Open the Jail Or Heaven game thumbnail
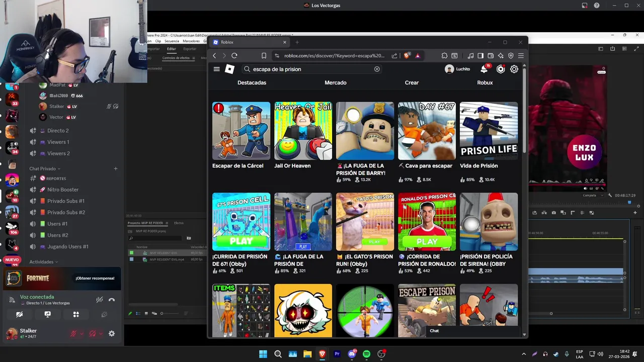This screenshot has height=362, width=644. click(303, 131)
